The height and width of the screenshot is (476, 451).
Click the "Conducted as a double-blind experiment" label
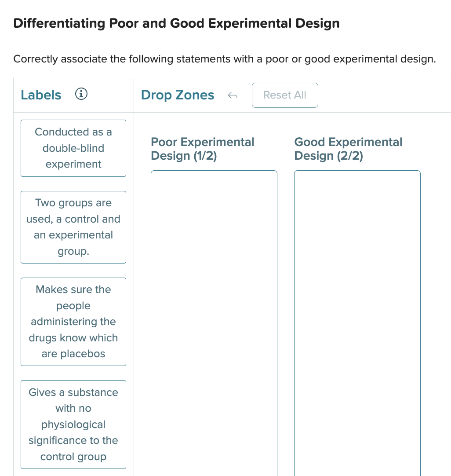pyautogui.click(x=73, y=148)
